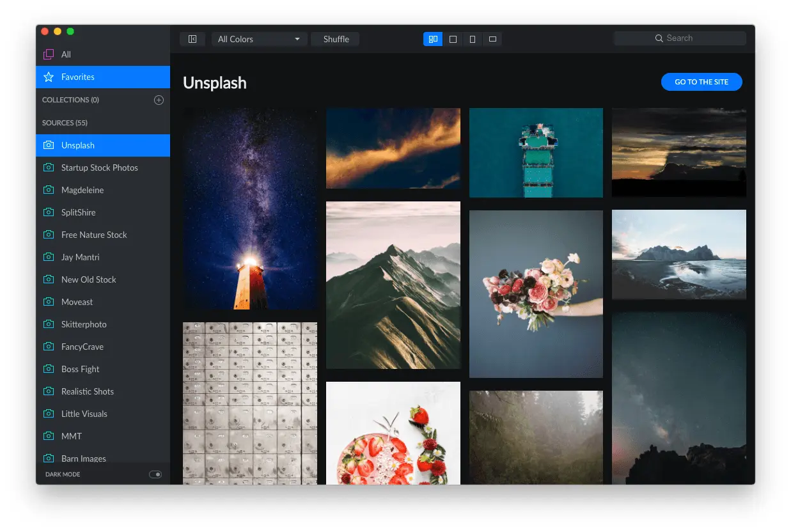Click camera icon beside Free Nature Stock
Viewport: 791px width, 532px height.
[x=49, y=235]
